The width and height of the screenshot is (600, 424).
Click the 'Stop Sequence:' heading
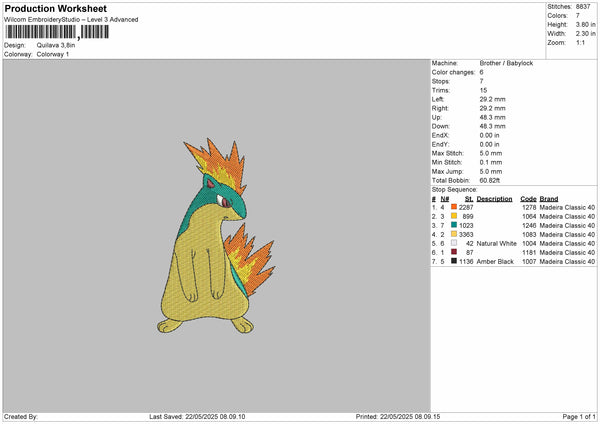point(455,190)
